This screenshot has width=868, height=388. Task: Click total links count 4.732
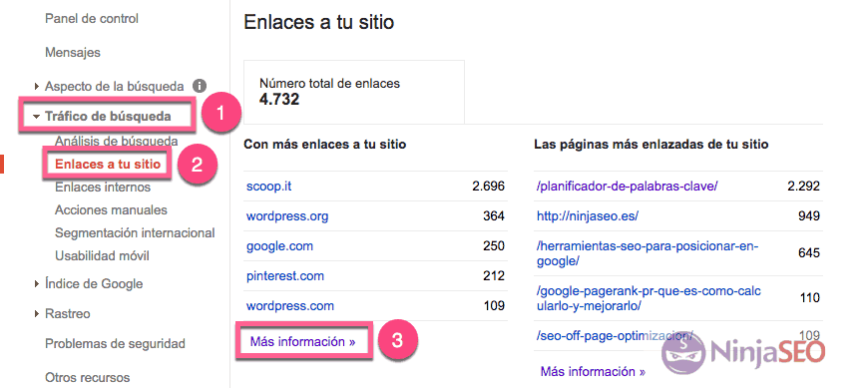pyautogui.click(x=279, y=100)
